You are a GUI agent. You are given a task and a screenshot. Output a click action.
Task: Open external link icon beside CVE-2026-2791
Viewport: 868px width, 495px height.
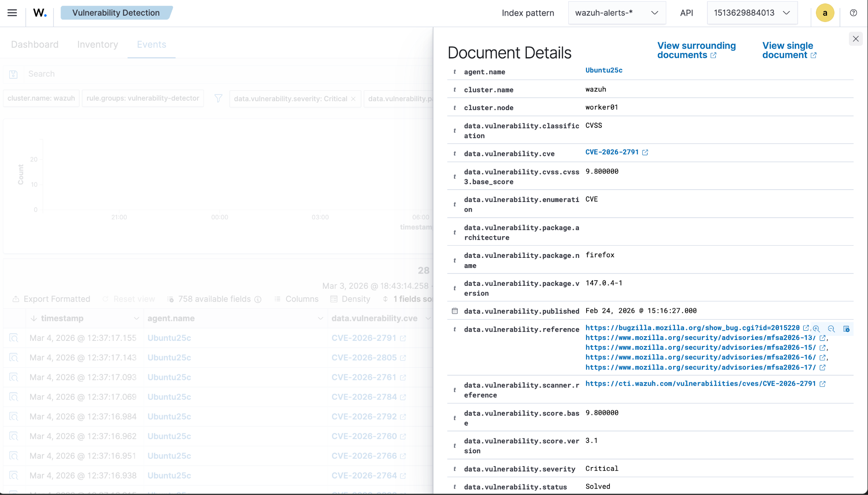pyautogui.click(x=645, y=152)
